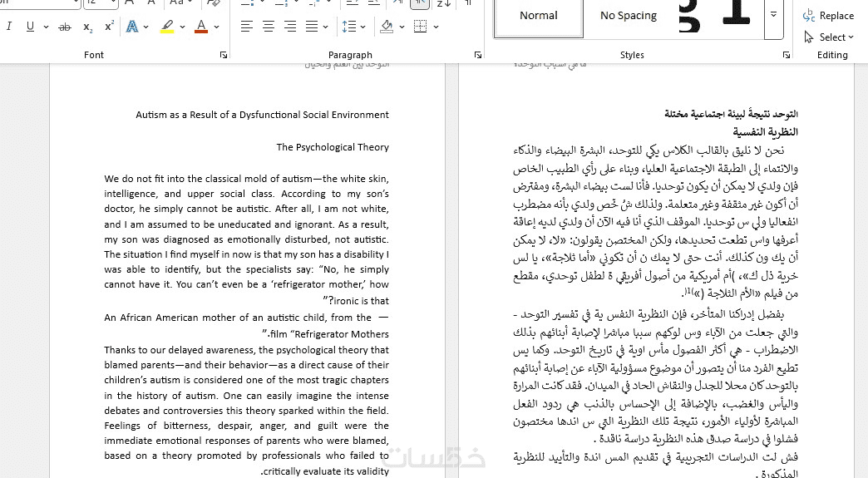Open the Select dropdown in Editing

pyautogui.click(x=829, y=37)
